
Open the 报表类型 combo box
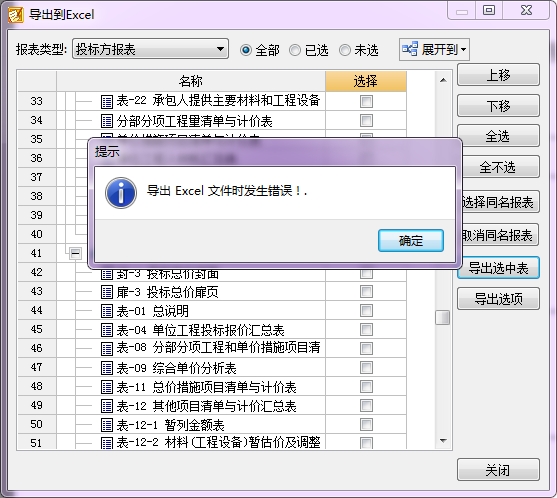(x=150, y=49)
